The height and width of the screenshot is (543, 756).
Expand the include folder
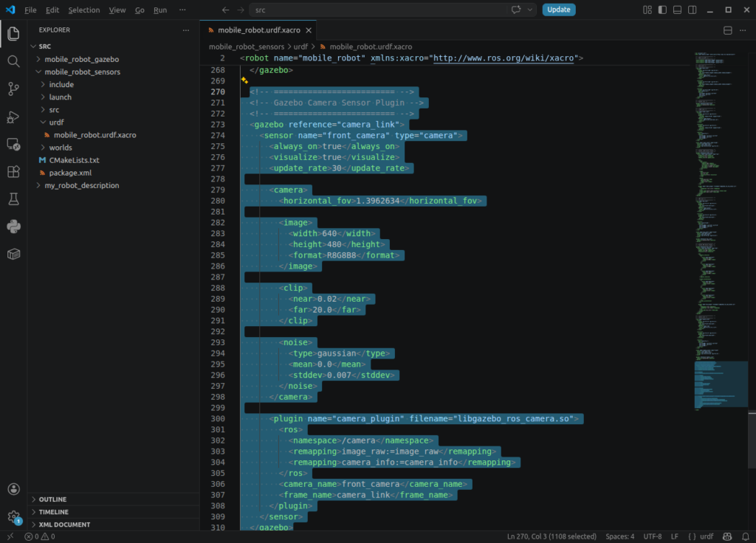click(x=43, y=84)
